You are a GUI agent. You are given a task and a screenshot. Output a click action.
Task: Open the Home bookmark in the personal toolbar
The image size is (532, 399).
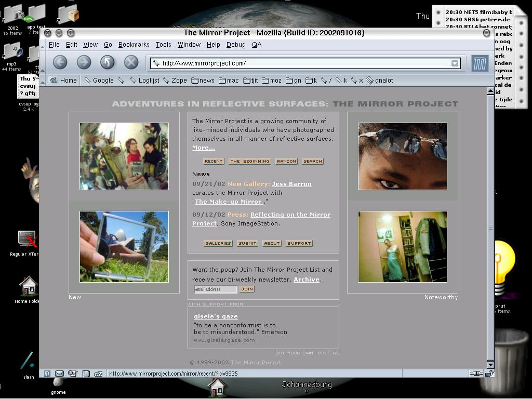pos(63,81)
